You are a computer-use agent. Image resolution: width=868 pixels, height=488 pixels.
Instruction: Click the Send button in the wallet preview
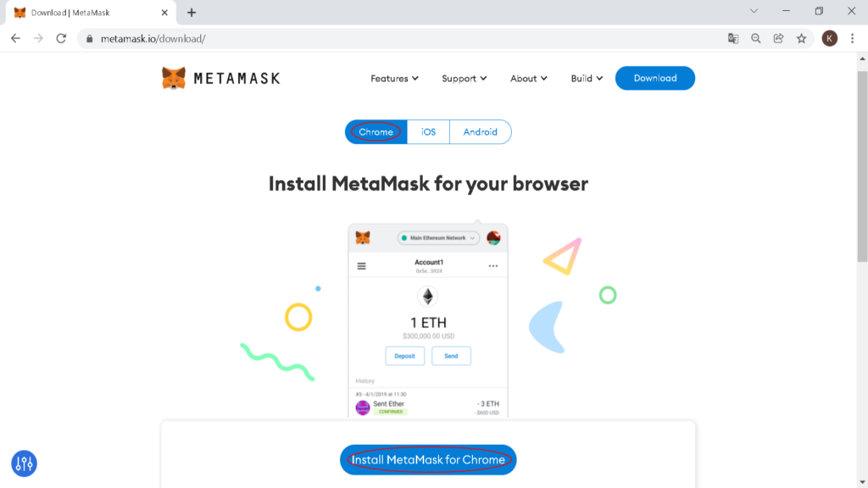coord(451,356)
